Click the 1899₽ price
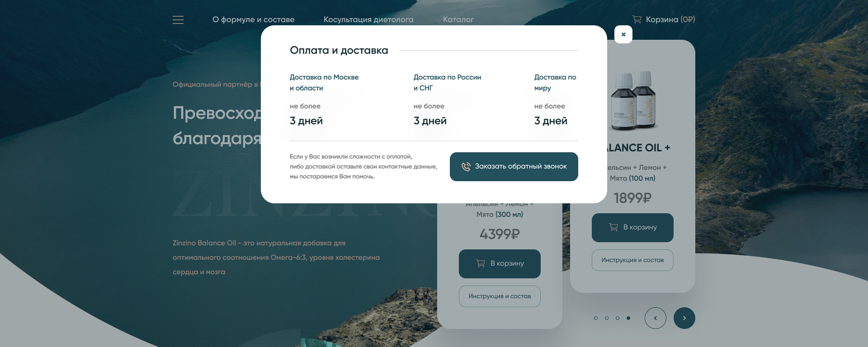868x347 pixels. pyautogui.click(x=632, y=198)
